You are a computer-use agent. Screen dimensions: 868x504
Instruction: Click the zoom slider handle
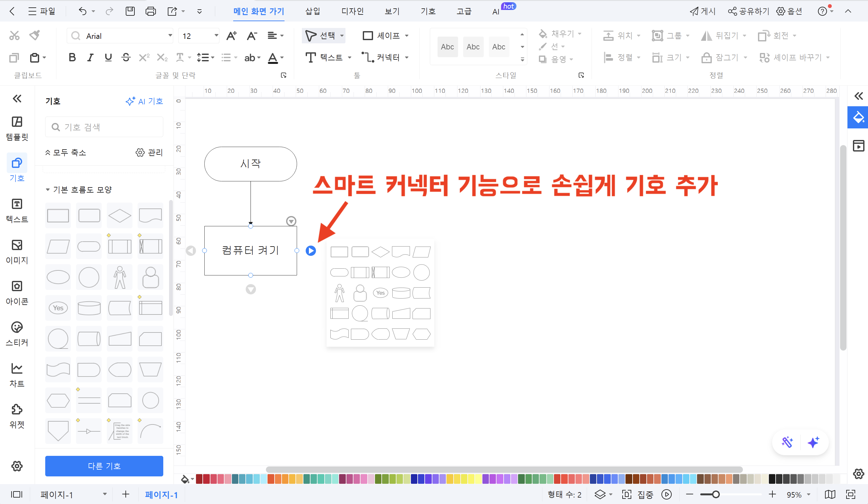click(716, 494)
